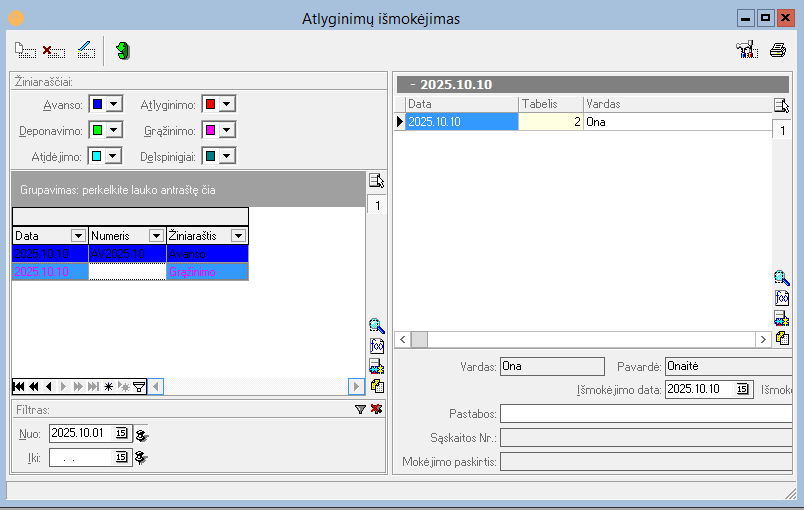Click the green exit door icon

(123, 50)
